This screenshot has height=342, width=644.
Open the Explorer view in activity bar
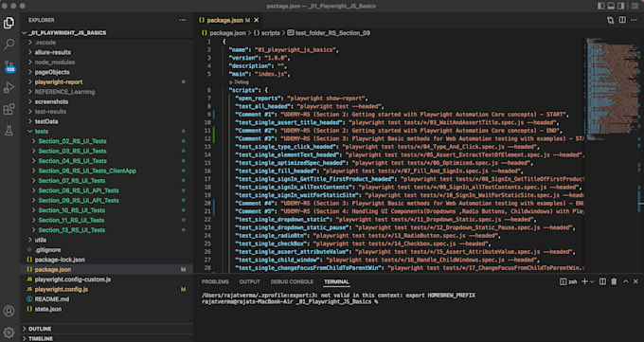pos(9,23)
